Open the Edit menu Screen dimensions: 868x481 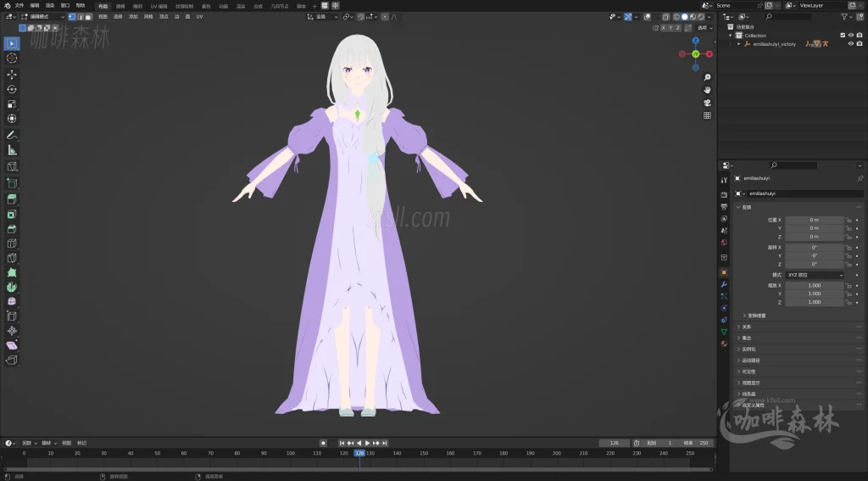point(34,6)
